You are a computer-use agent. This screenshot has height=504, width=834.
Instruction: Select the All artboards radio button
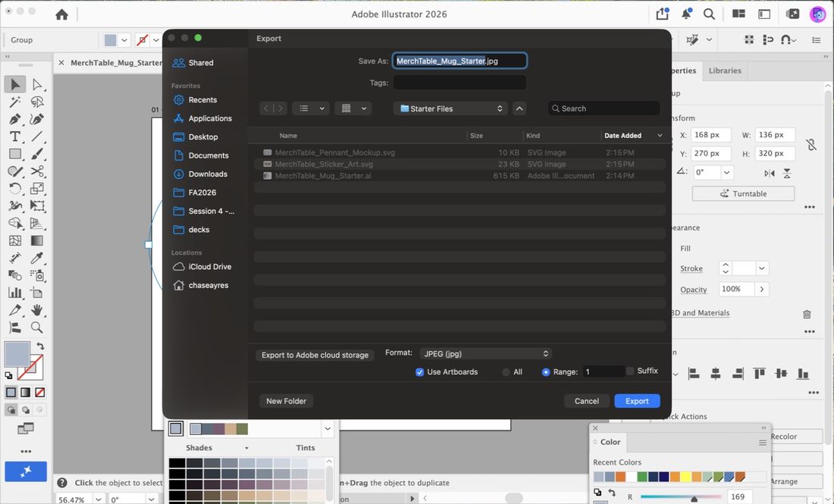[506, 372]
